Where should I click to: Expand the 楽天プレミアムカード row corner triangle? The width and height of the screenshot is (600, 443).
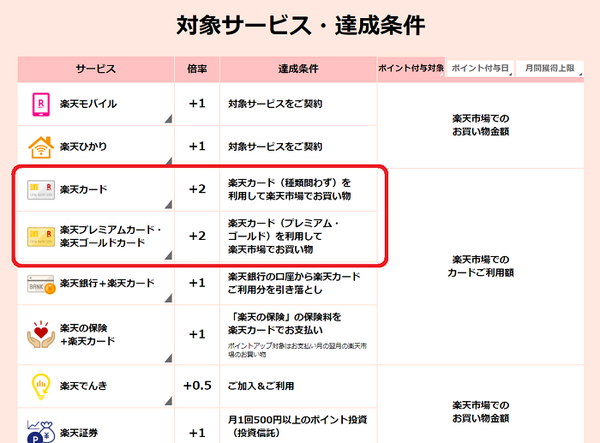tap(168, 255)
